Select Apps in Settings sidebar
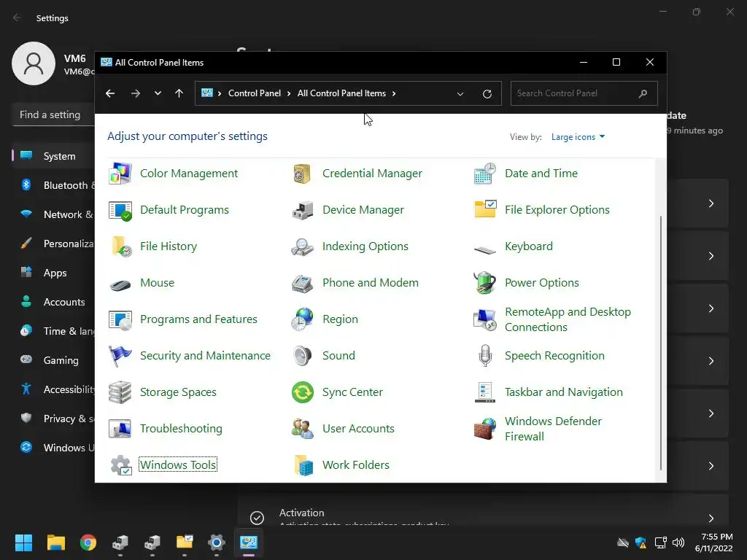Viewport: 747px width, 560px height. (54, 273)
